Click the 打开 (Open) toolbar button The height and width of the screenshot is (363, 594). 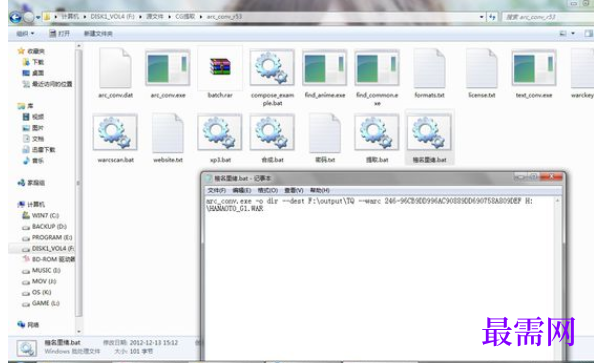(59, 33)
